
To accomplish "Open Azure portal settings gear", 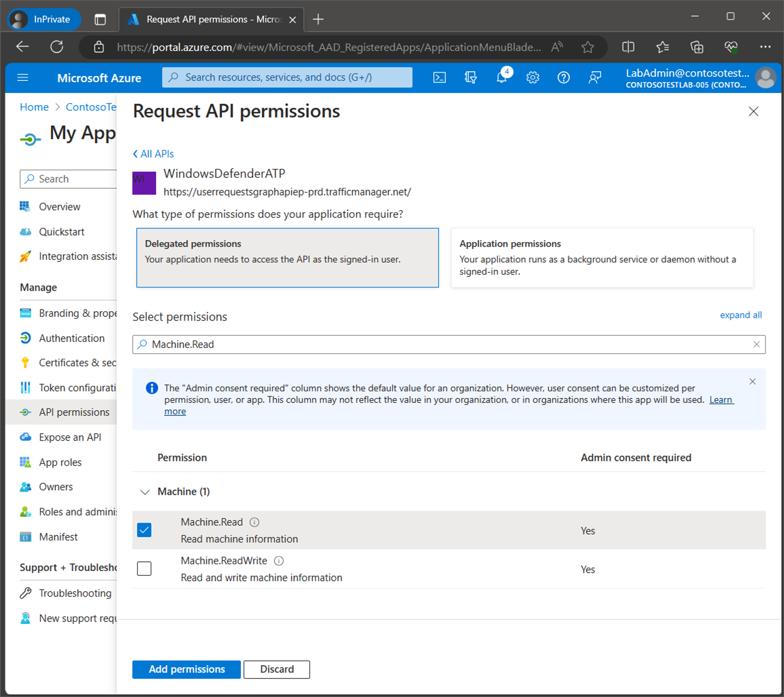I will click(x=532, y=78).
